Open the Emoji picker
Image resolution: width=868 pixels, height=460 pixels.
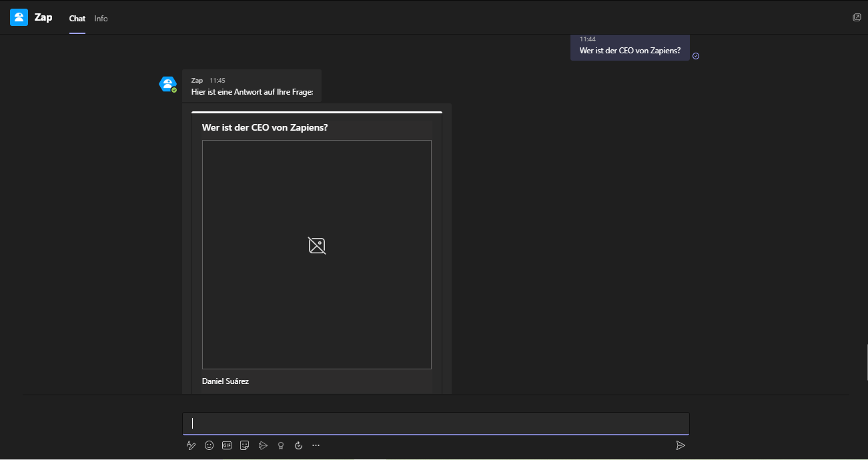[209, 445]
